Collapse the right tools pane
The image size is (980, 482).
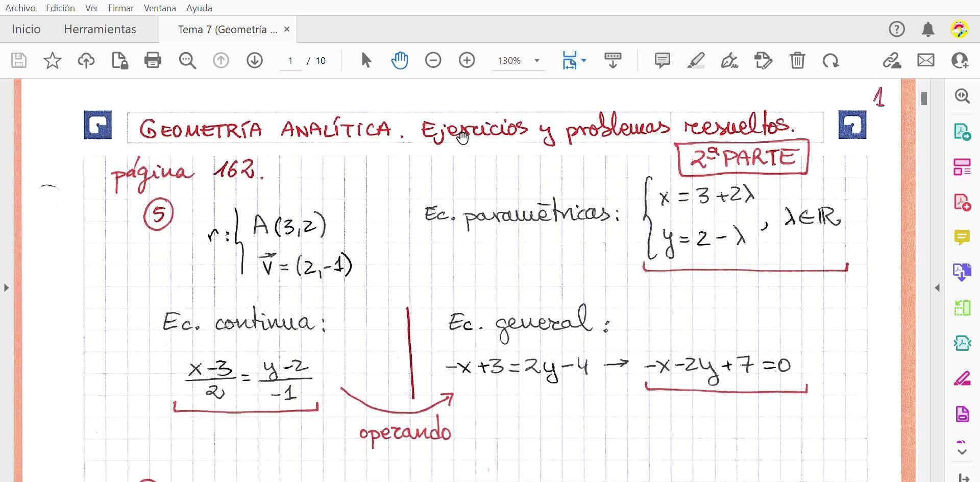(x=937, y=288)
